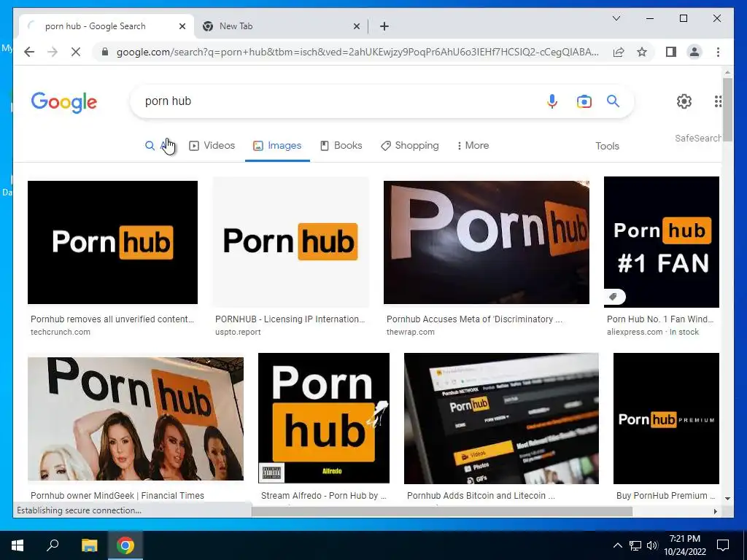Screen dimensions: 747x560
Task: Select the Google Search browser tab
Action: coord(107,26)
